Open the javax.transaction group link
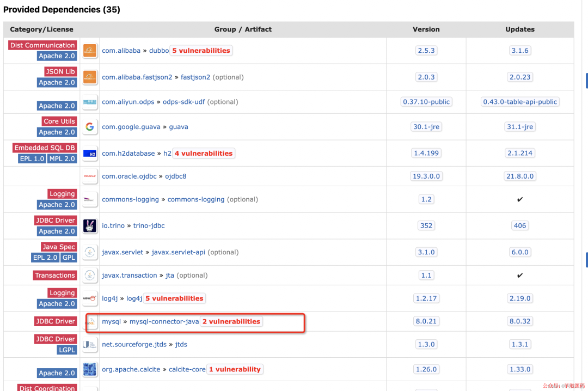This screenshot has width=588, height=391. 130,275
